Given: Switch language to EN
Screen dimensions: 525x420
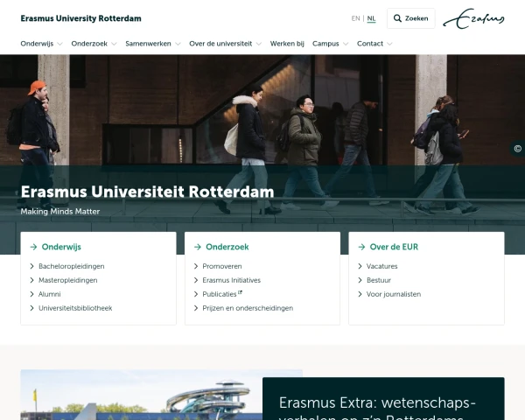Looking at the screenshot, I should click(x=355, y=18).
